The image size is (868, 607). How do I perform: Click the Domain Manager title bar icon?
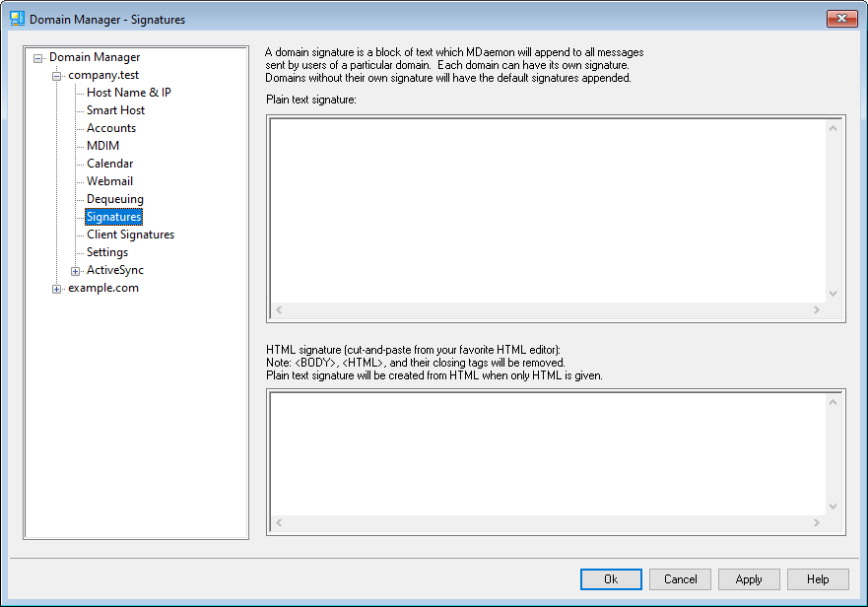point(17,19)
